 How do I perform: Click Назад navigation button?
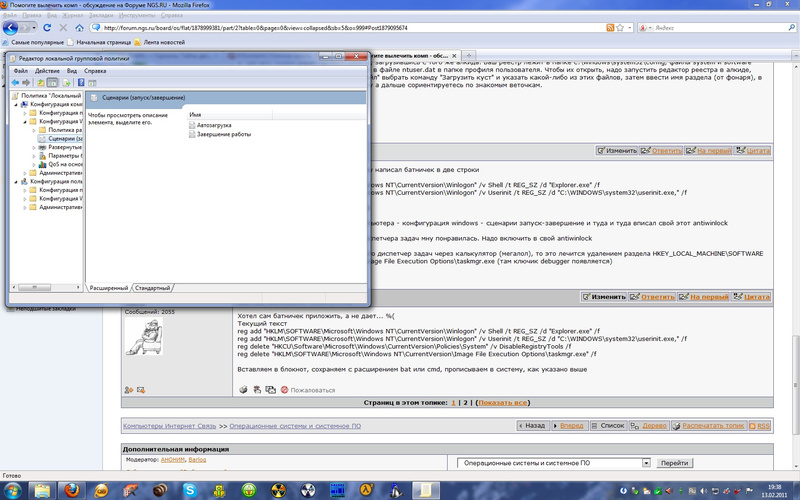[533, 426]
